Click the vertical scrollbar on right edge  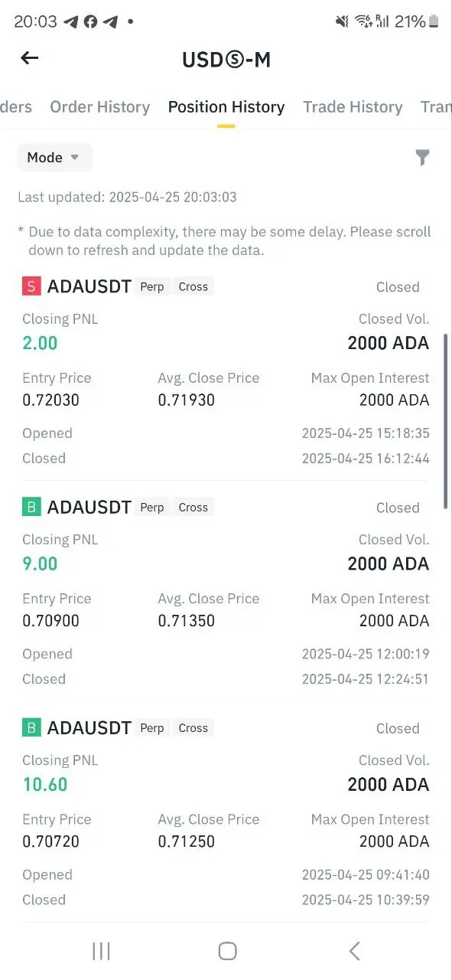click(x=446, y=421)
